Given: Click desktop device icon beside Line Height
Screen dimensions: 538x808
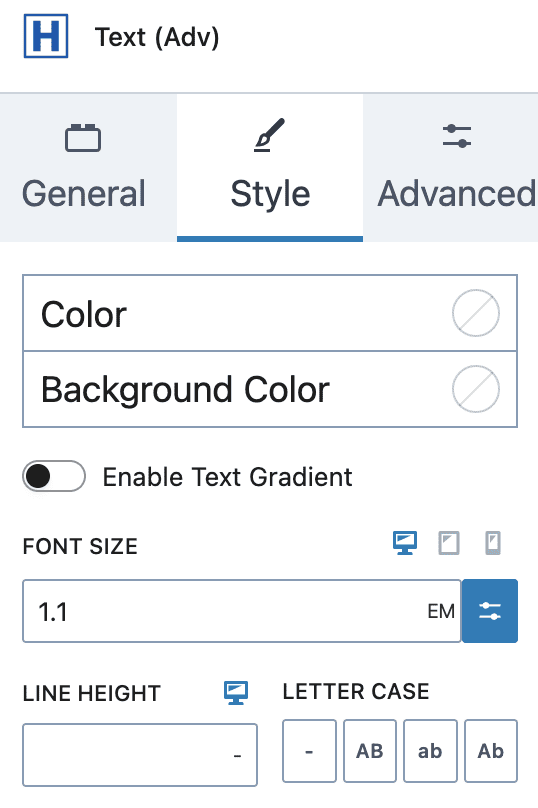Looking at the screenshot, I should [236, 693].
